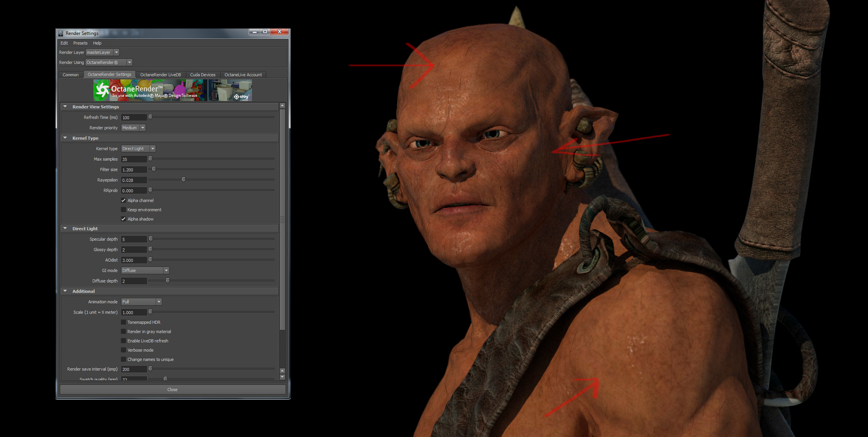Click the RRprob slider handle
Image resolution: width=868 pixels, height=437 pixels.
[x=150, y=190]
